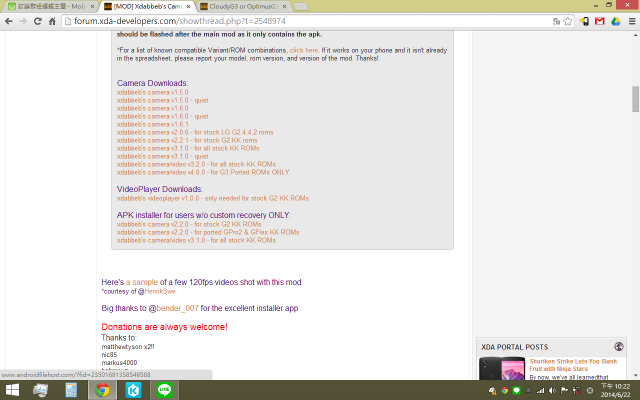Click the notification bell tray icon
Viewport: 640px width, 400px height.
point(528,391)
